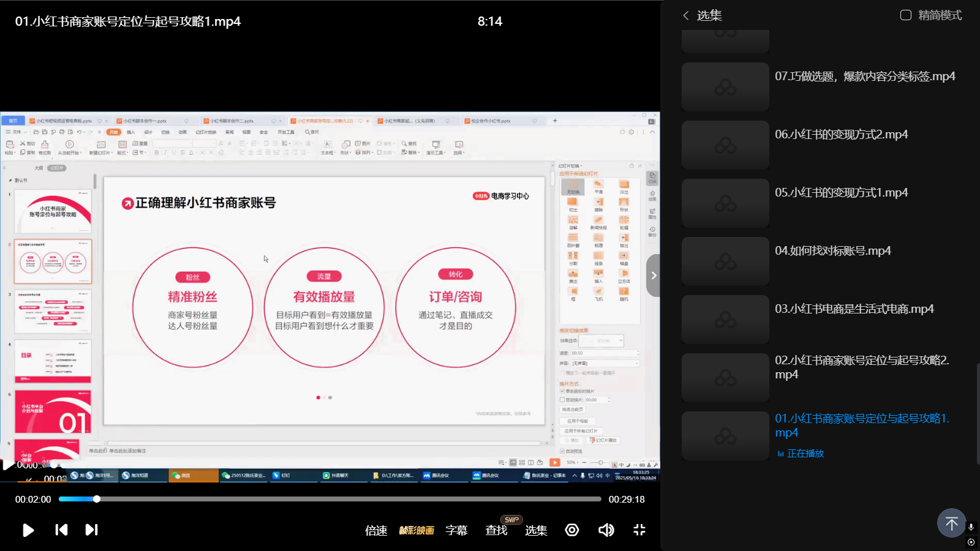This screenshot has height=551, width=980.
Task: Skip to the next video
Action: 91,530
